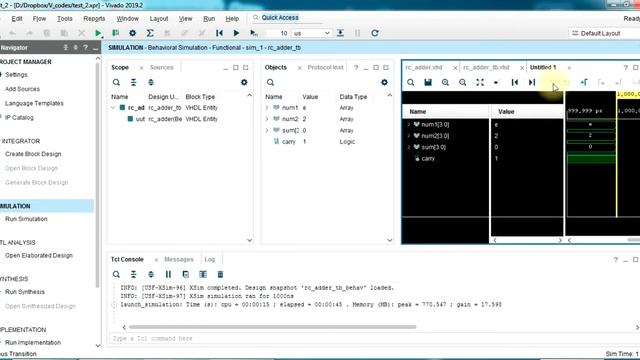
Task: Switch to the Log tab
Action: tap(209, 260)
